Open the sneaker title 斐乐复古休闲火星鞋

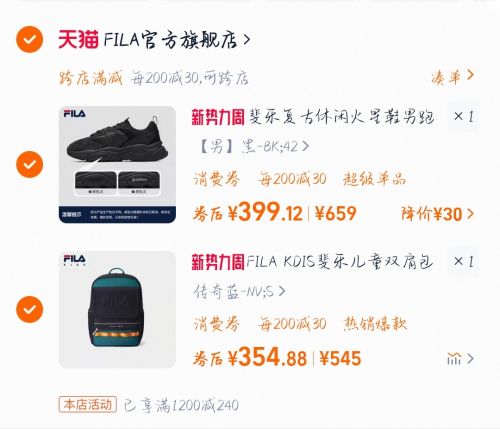(x=341, y=117)
